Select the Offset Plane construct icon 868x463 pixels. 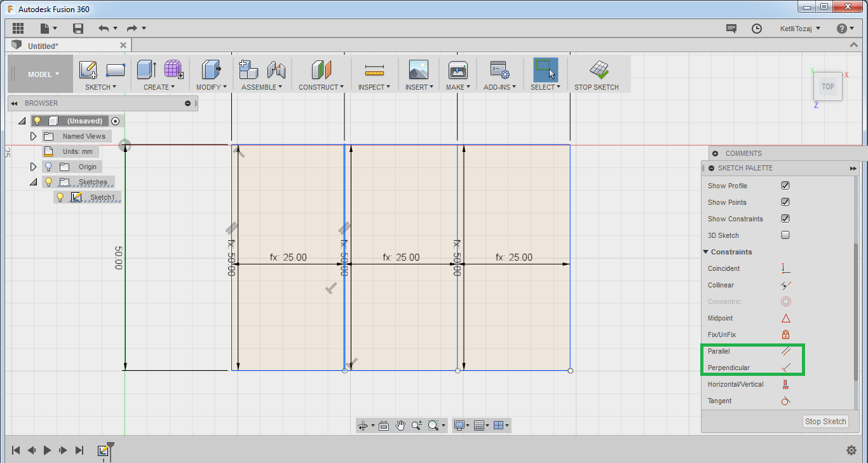321,69
